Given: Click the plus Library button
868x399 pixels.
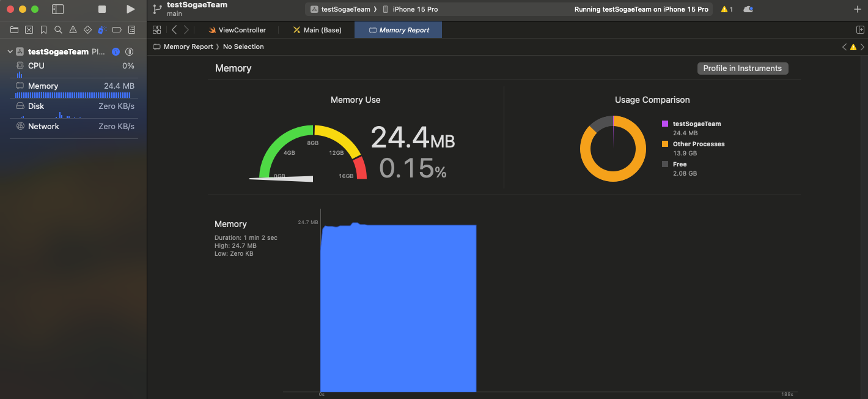Looking at the screenshot, I should tap(858, 9).
